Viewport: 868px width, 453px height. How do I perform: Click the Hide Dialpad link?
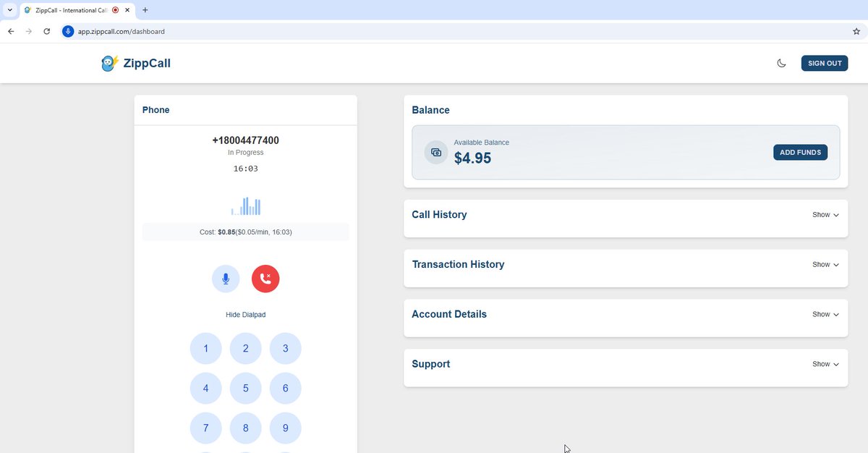[245, 315]
